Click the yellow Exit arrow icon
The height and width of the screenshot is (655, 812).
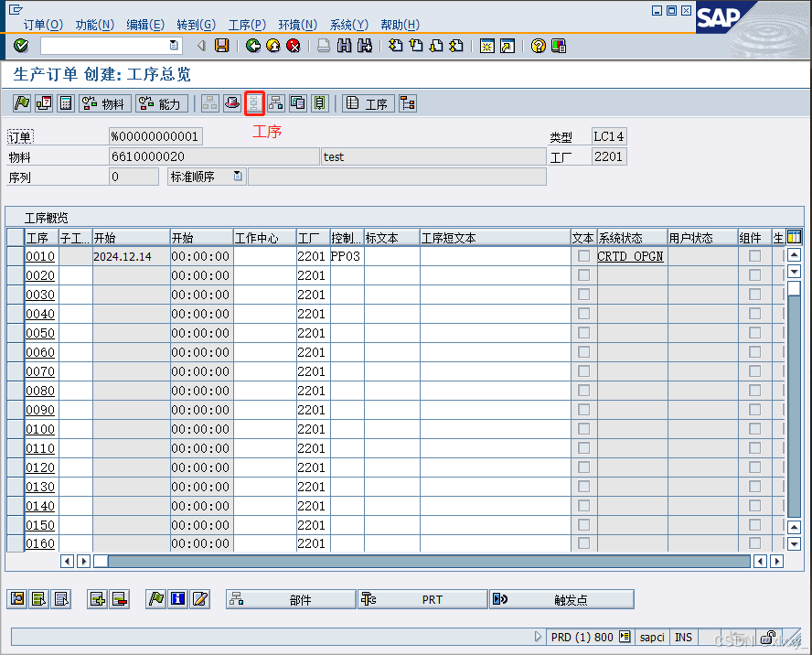coord(272,46)
